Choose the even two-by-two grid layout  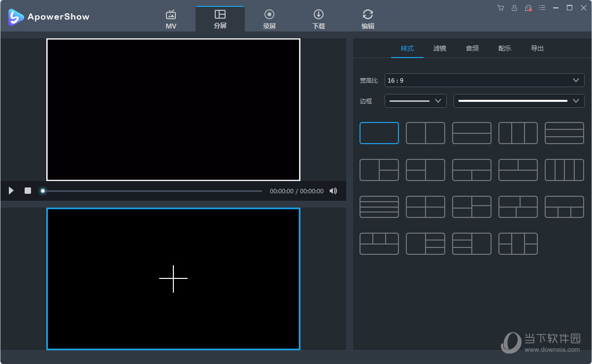point(426,207)
